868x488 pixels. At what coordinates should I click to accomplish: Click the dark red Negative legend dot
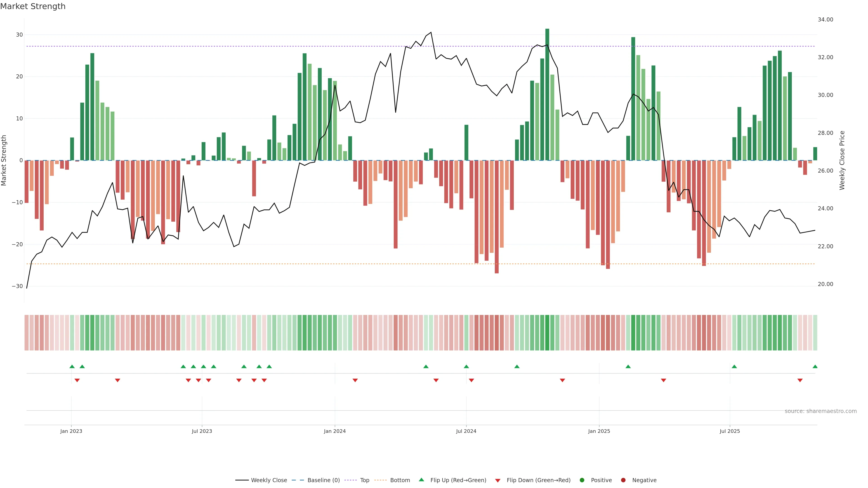(623, 480)
